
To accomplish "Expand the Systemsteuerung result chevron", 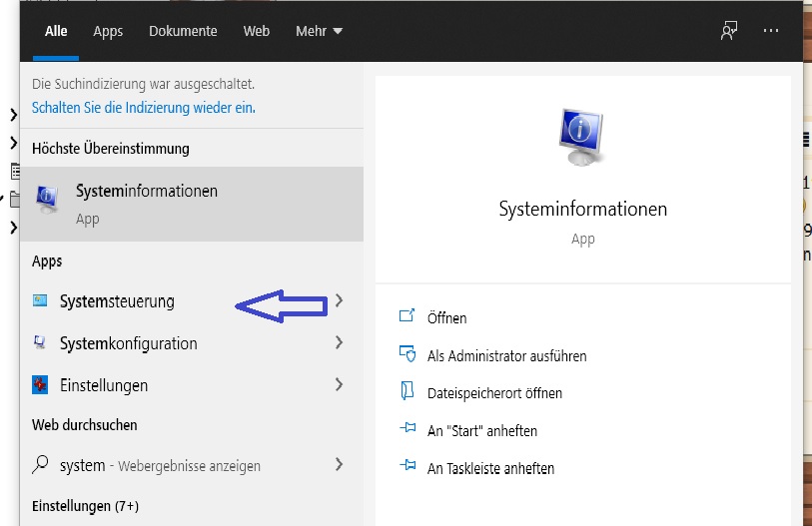I will tap(340, 300).
